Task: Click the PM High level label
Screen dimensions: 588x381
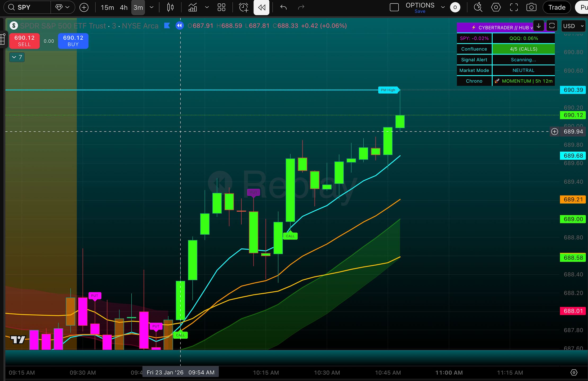Action: point(388,90)
